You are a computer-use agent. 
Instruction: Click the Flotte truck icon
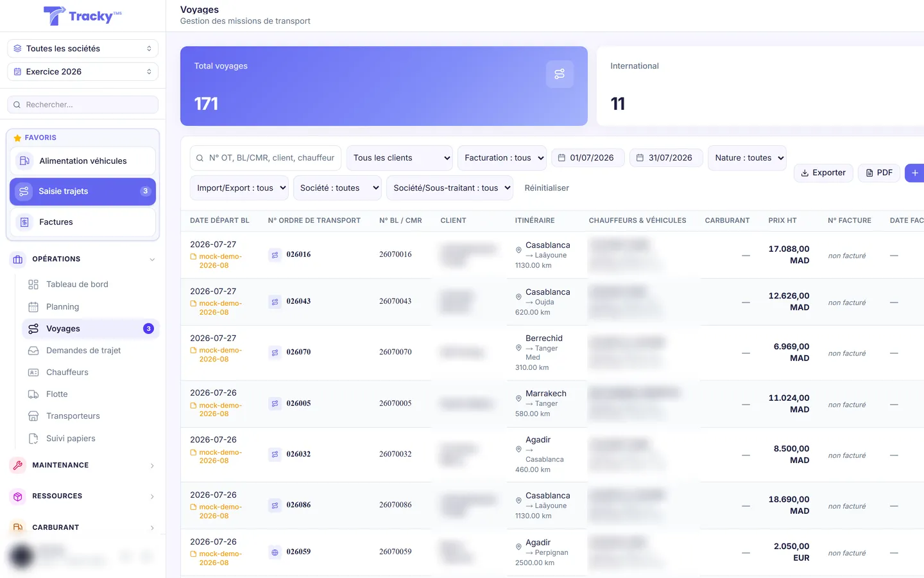tap(33, 394)
